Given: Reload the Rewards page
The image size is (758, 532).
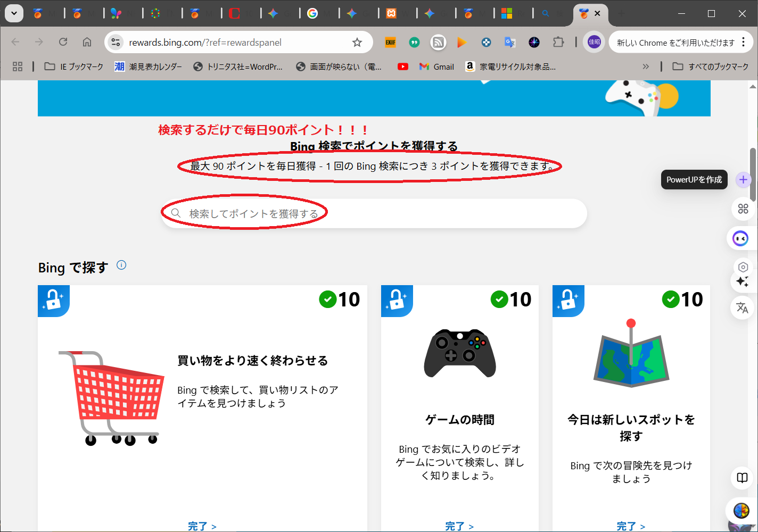Looking at the screenshot, I should [x=63, y=42].
